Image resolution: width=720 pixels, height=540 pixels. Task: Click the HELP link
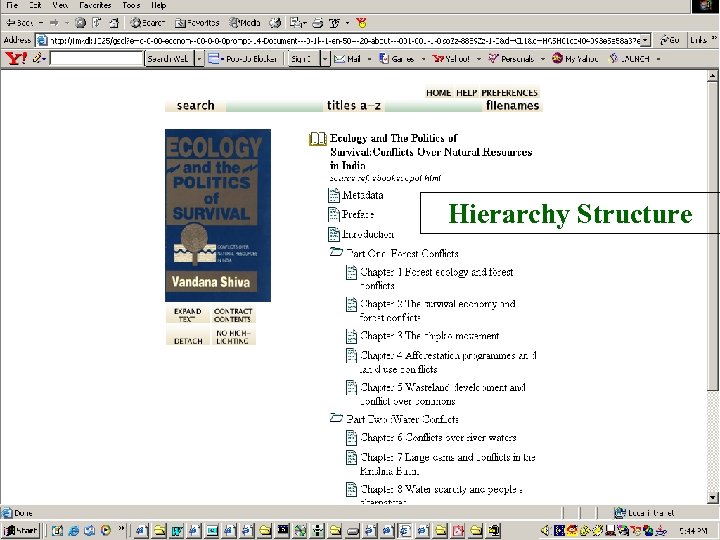coord(467,92)
